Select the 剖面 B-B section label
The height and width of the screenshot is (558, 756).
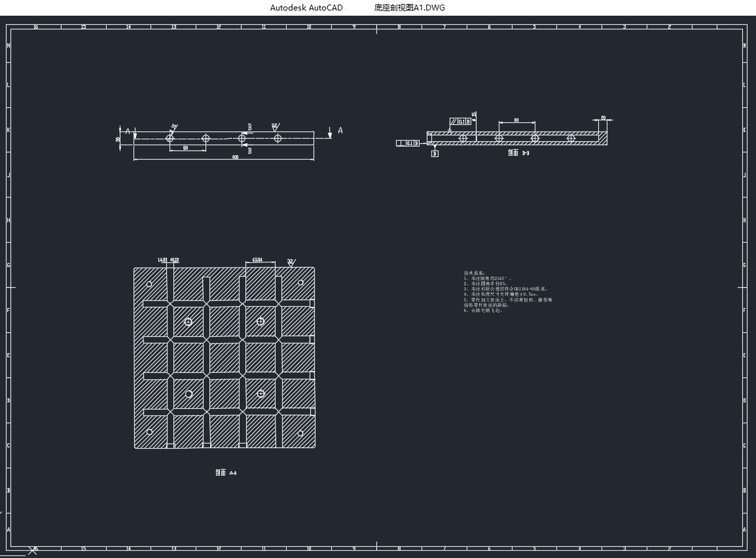pyautogui.click(x=518, y=153)
